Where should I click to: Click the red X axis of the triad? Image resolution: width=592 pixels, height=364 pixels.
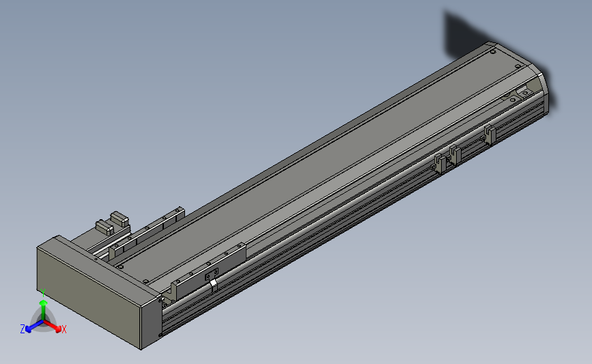pos(54,326)
